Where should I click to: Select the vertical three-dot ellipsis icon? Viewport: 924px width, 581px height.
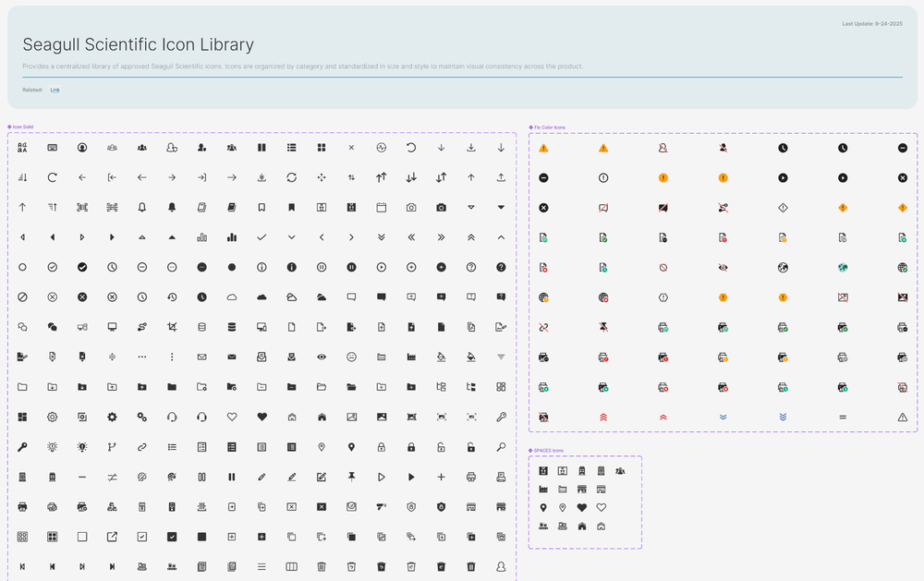[x=172, y=357]
